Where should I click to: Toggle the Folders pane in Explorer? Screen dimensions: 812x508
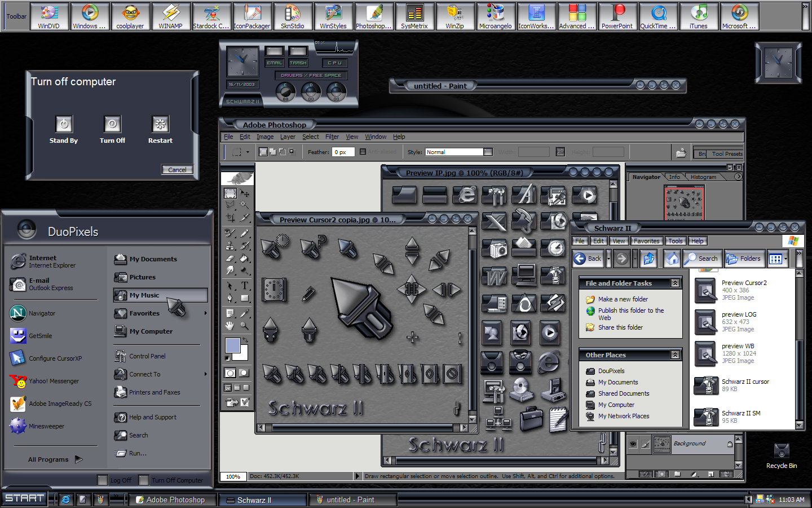click(744, 259)
